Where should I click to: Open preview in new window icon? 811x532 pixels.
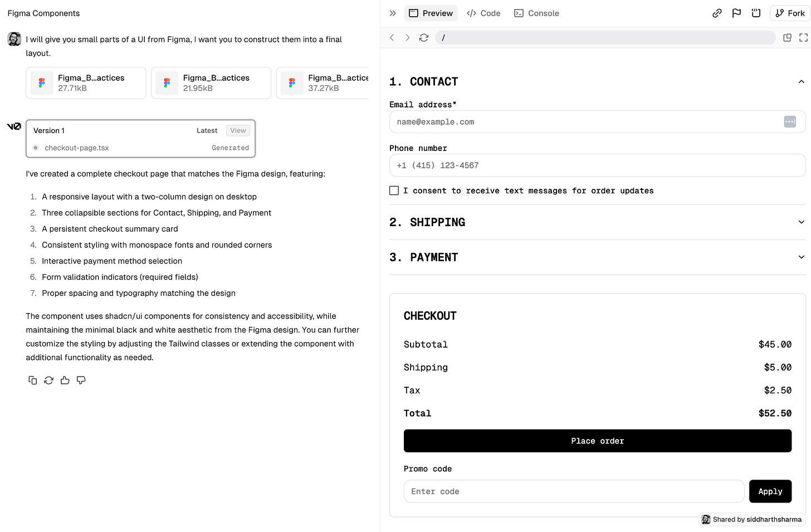[x=787, y=37]
